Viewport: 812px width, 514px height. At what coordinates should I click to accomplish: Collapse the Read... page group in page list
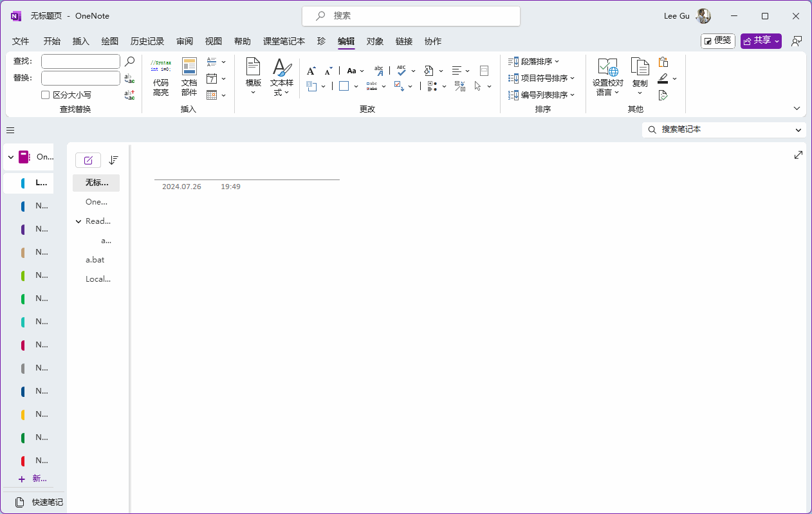78,221
